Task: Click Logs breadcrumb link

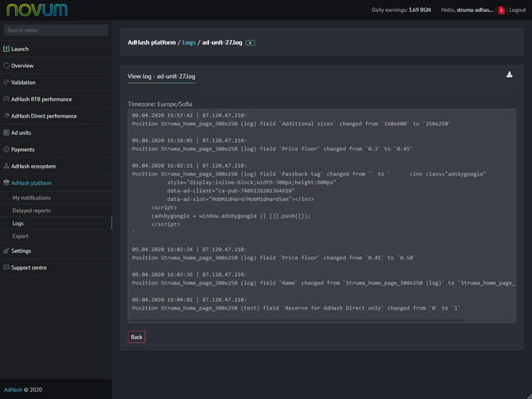Action: [x=189, y=42]
